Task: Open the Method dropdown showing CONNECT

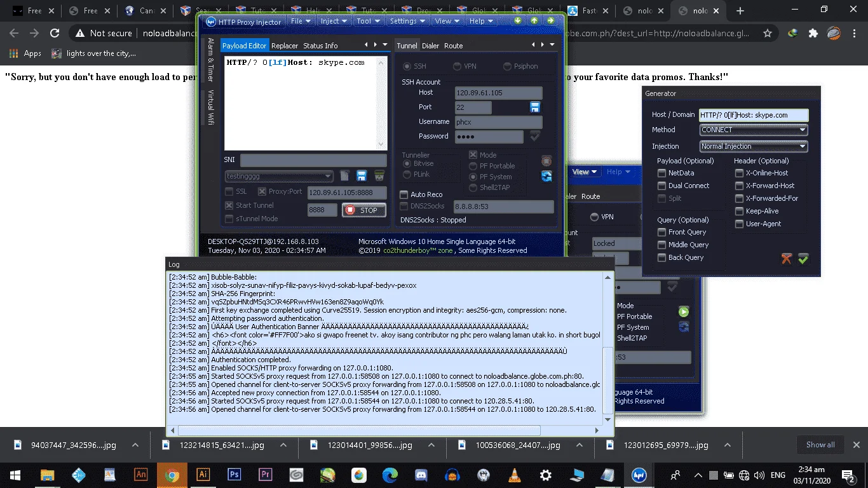Action: (754, 130)
